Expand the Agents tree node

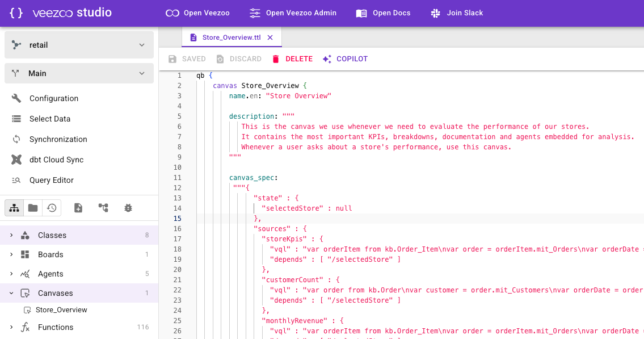[11, 274]
